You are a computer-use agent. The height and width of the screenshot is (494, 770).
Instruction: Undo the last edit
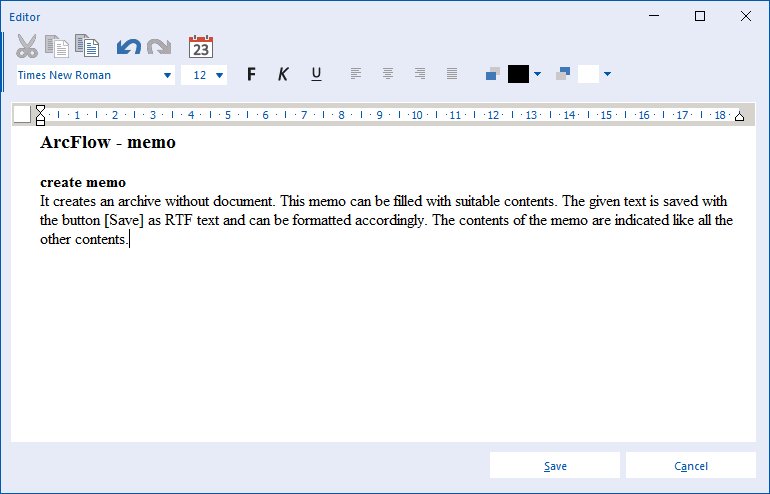(129, 47)
